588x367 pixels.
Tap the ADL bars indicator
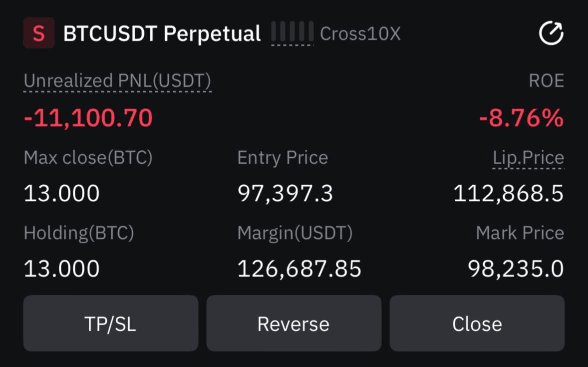click(x=292, y=32)
